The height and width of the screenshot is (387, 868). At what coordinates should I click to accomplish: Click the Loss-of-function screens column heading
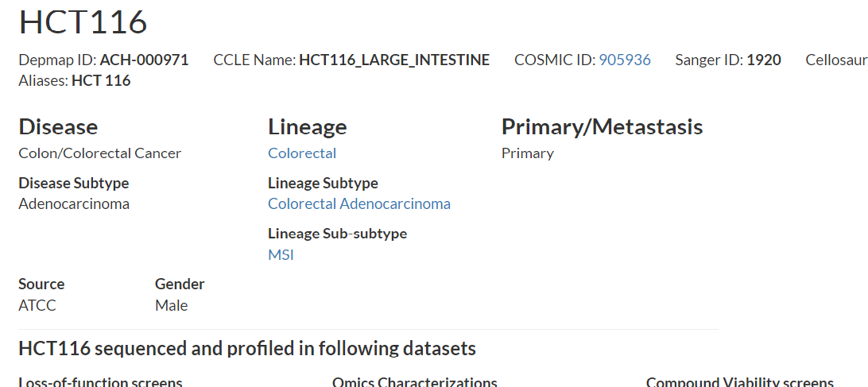pos(100,381)
